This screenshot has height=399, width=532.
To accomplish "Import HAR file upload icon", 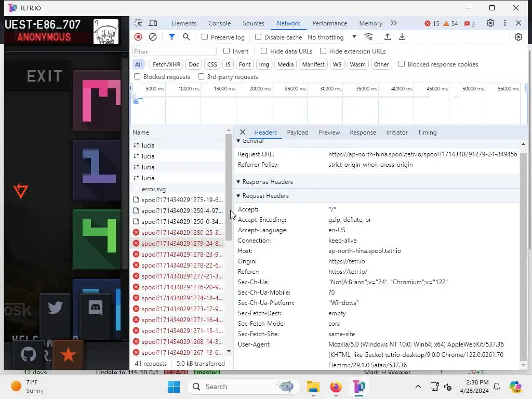I will (x=388, y=37).
